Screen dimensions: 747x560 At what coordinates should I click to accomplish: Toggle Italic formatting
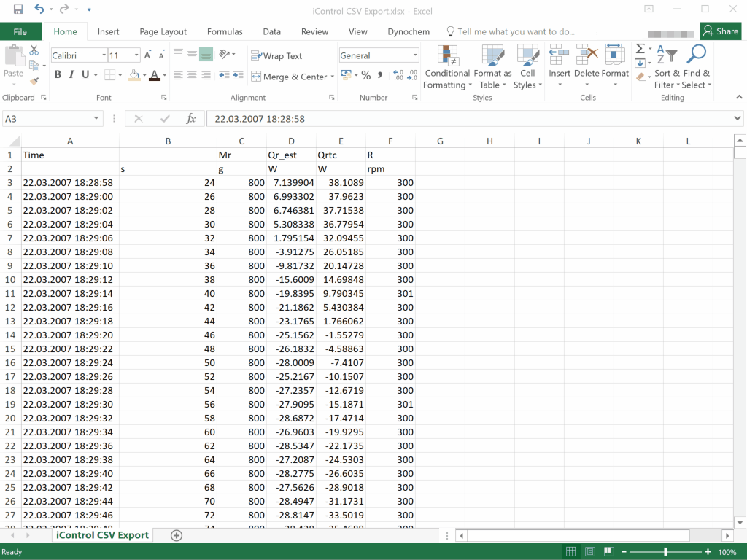pos(71,75)
